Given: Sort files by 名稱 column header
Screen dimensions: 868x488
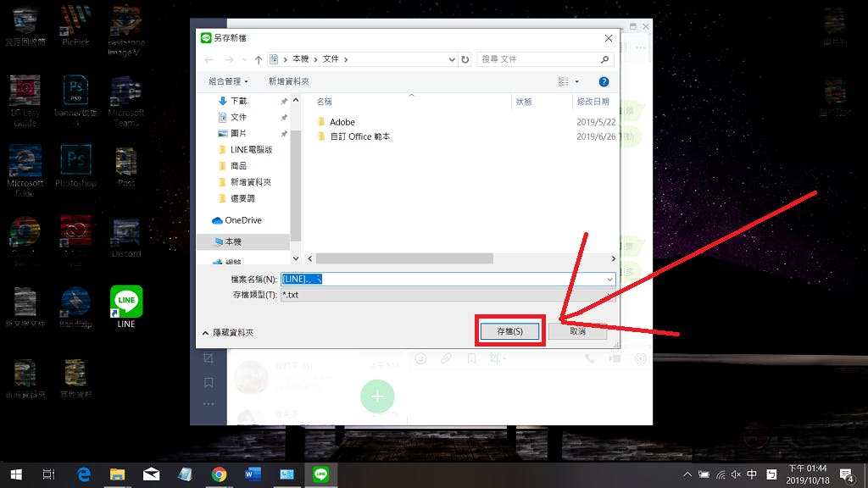Looking at the screenshot, I should [x=324, y=101].
